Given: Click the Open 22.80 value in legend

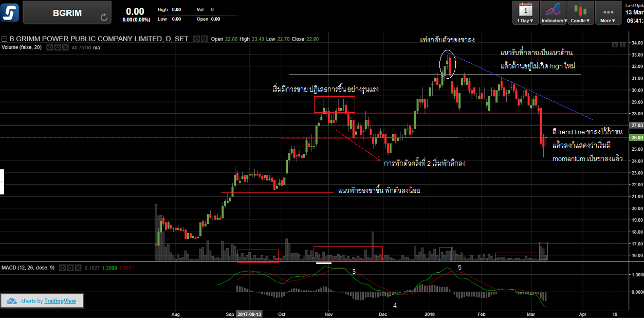Looking at the screenshot, I should point(224,39).
